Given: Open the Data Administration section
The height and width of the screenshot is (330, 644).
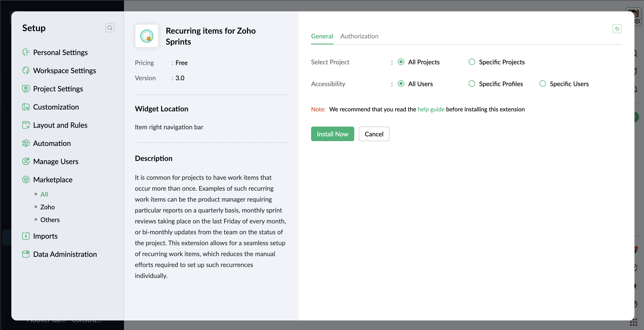Looking at the screenshot, I should 65,254.
